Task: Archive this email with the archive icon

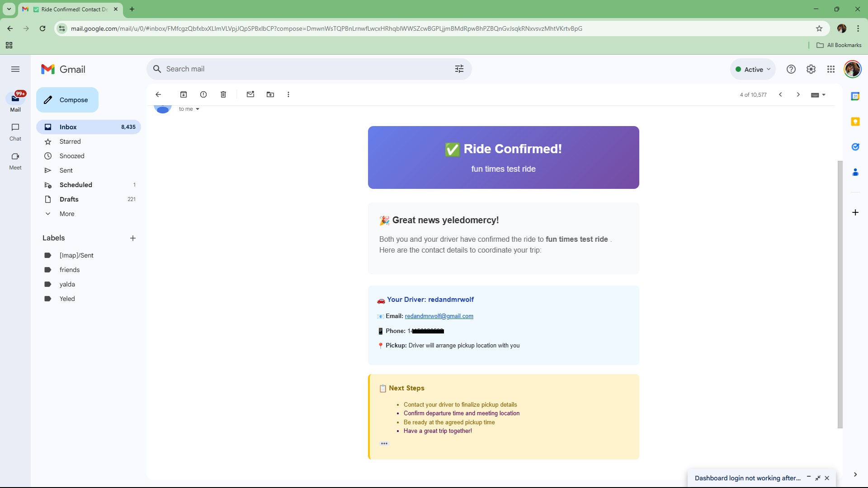Action: (x=184, y=94)
